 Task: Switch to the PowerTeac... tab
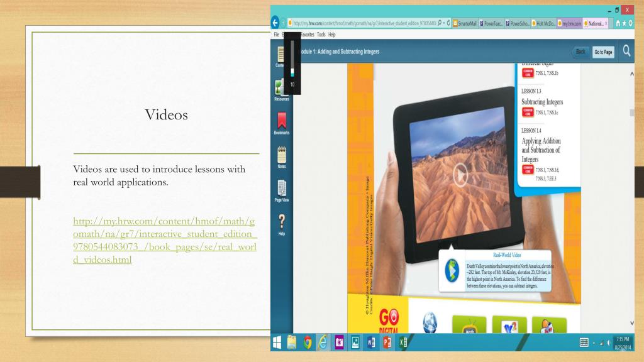[491, 24]
